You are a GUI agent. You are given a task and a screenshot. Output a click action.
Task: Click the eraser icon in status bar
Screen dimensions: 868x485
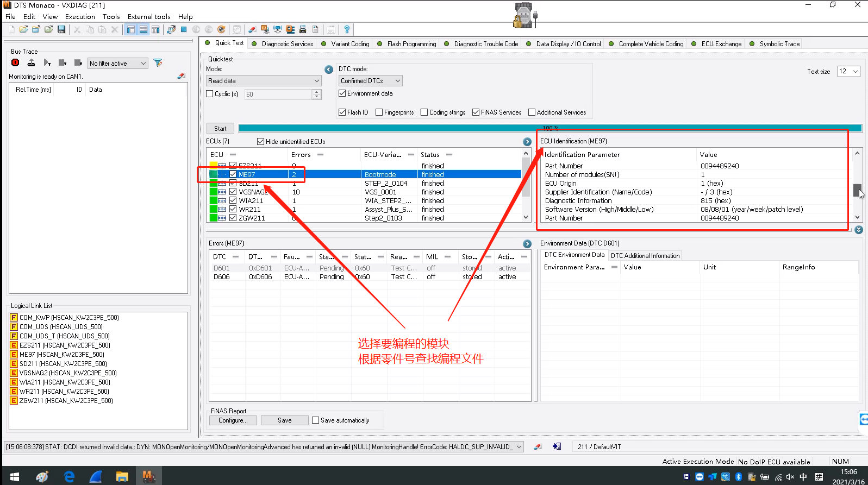pos(538,446)
